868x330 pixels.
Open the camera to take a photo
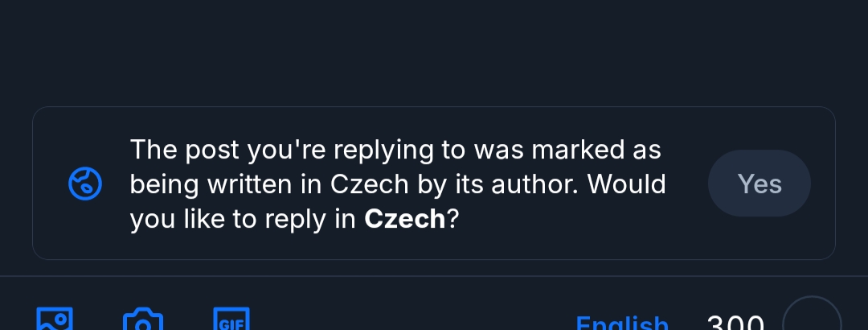[143, 320]
